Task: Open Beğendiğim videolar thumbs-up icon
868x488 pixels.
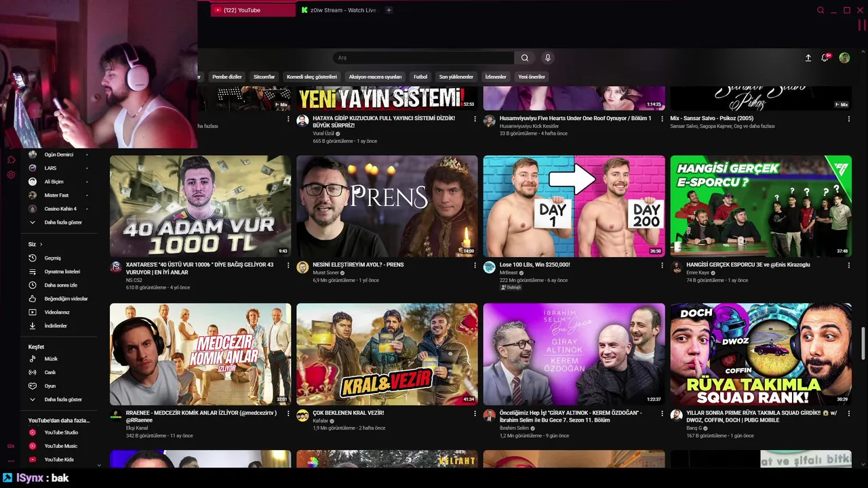Action: (x=32, y=299)
